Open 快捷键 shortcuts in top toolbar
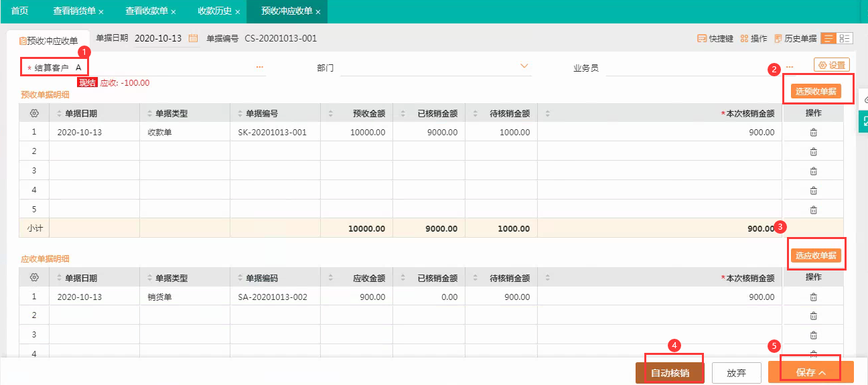The image size is (868, 385). point(715,39)
